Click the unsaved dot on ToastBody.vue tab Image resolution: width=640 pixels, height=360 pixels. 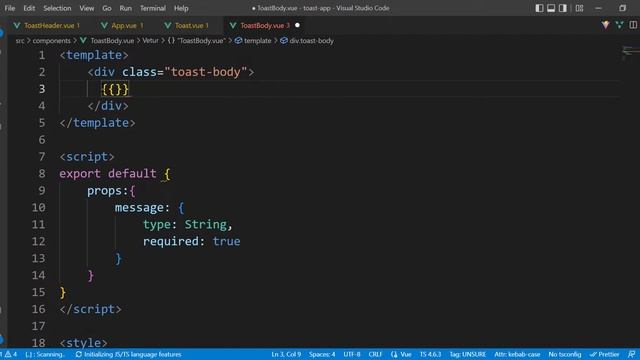click(x=298, y=25)
